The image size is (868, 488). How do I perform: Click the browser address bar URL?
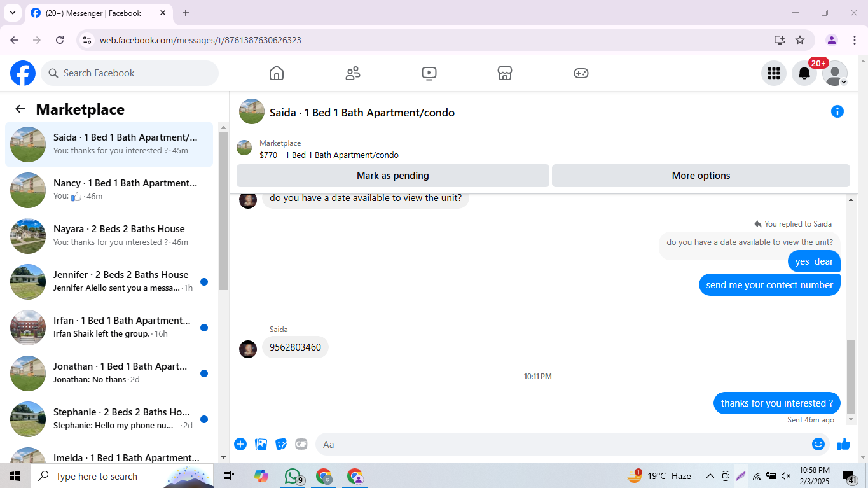point(200,40)
